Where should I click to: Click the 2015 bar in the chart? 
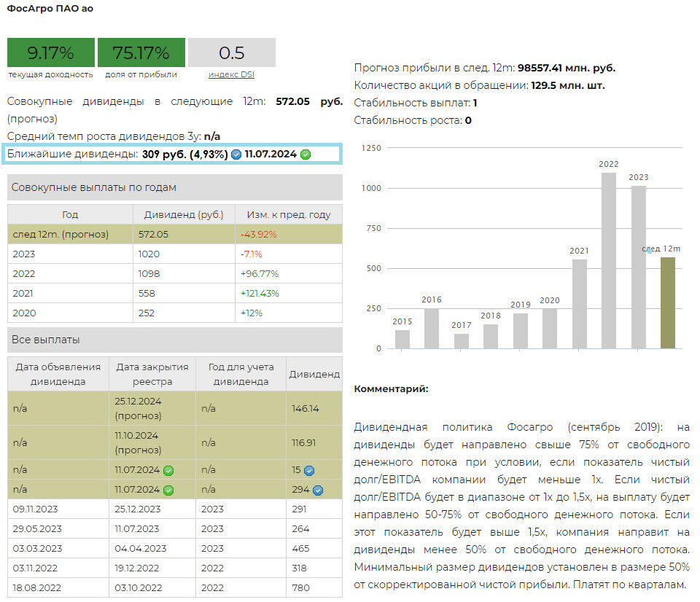402,339
